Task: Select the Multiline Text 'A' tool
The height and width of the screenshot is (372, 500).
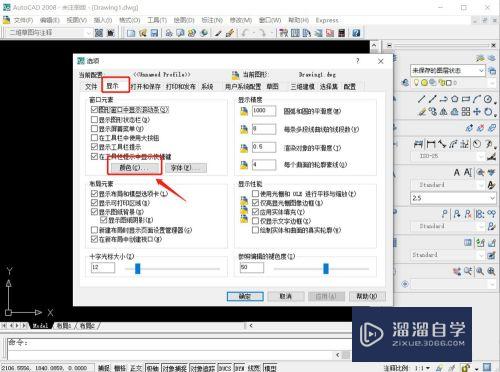Action: (457, 172)
